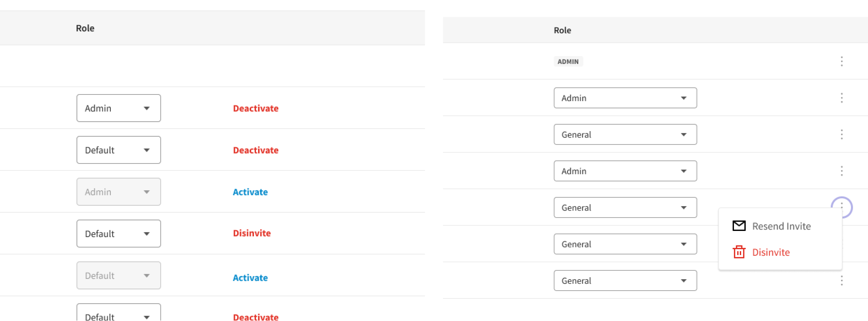Viewport: 868px width, 321px height.
Task: Click the envelope icon in the popup menu
Action: (x=739, y=226)
